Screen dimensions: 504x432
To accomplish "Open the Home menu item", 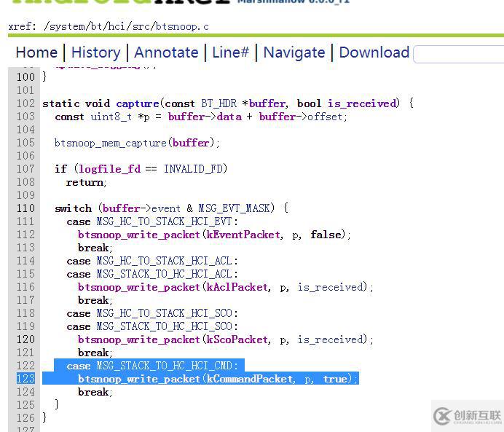I will pyautogui.click(x=36, y=52).
